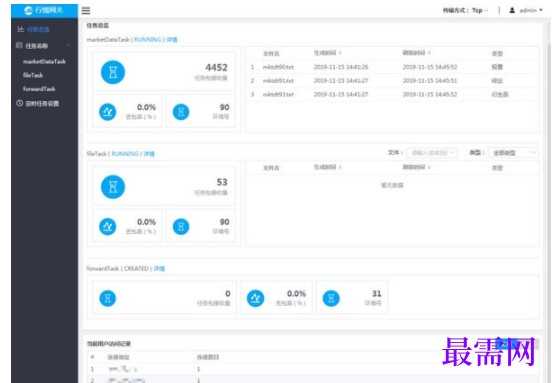Screen dimensions: 554x383
Task: Click the file name column header in marketDataTask table
Action: coord(271,53)
